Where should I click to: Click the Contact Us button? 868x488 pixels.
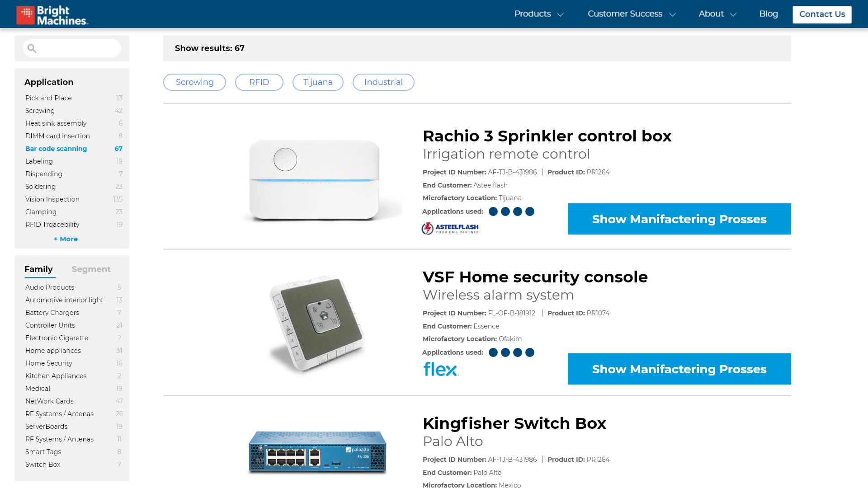point(822,14)
